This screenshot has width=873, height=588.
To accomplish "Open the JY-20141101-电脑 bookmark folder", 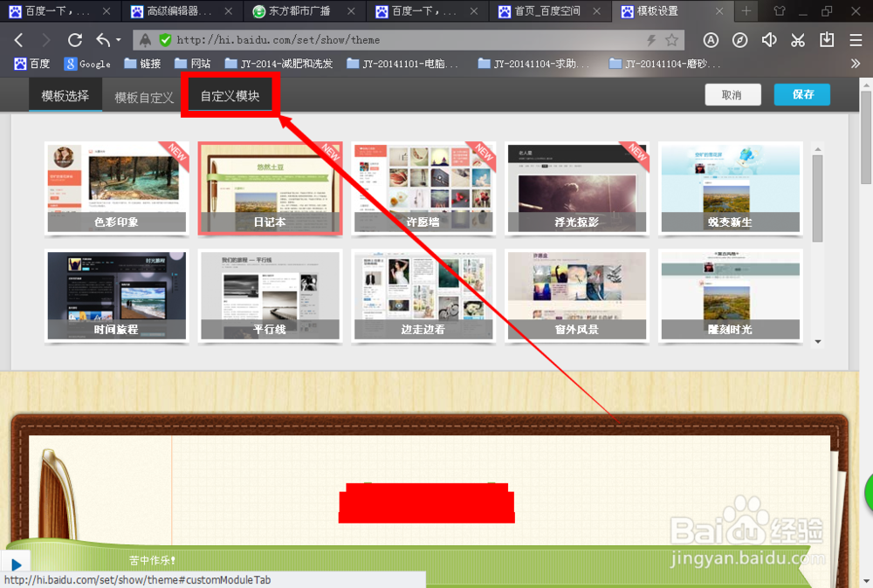I will 402,64.
